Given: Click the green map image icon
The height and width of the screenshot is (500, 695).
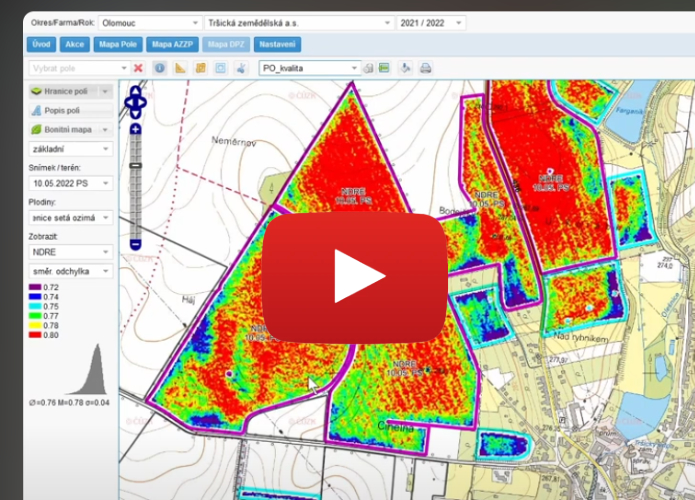Looking at the screenshot, I should pyautogui.click(x=384, y=68).
